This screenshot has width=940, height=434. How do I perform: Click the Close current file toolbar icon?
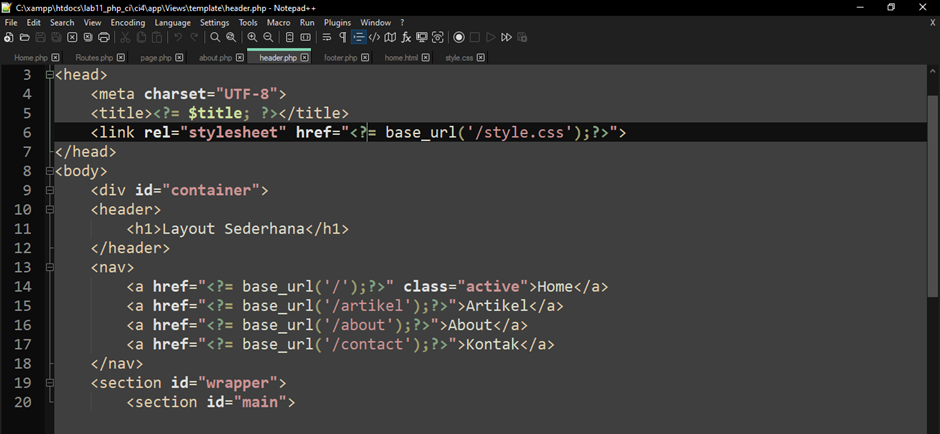[x=72, y=37]
